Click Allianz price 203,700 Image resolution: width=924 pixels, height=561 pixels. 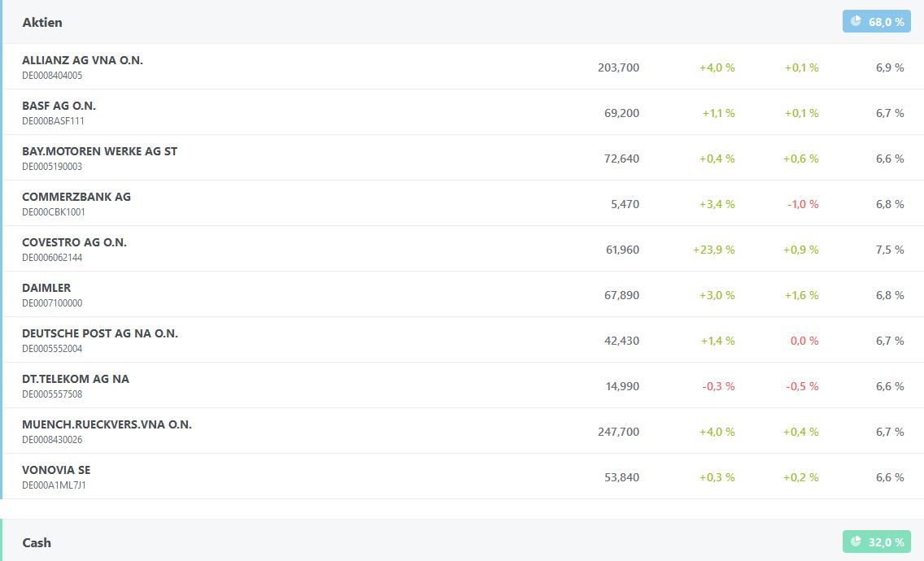point(618,67)
